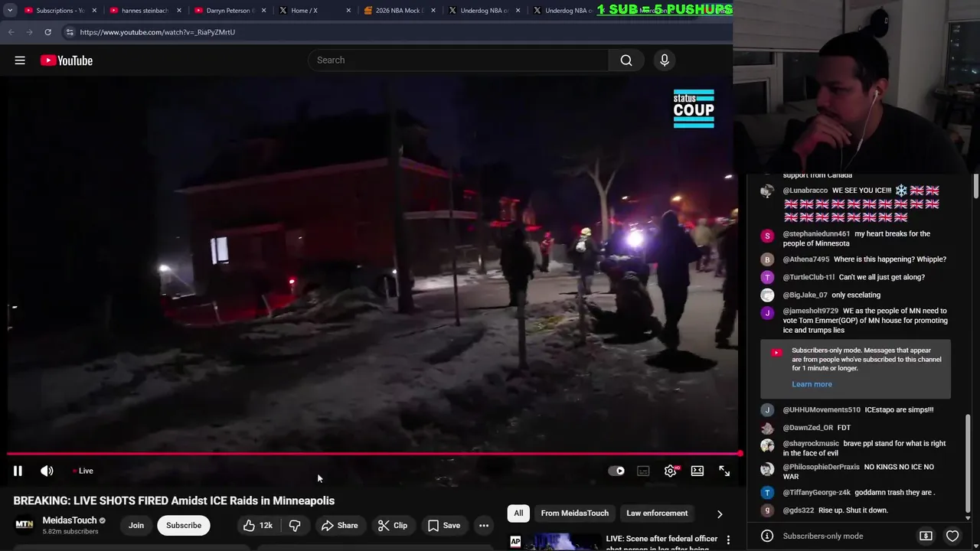
Task: Jump to Live indicator in player
Action: (83, 471)
